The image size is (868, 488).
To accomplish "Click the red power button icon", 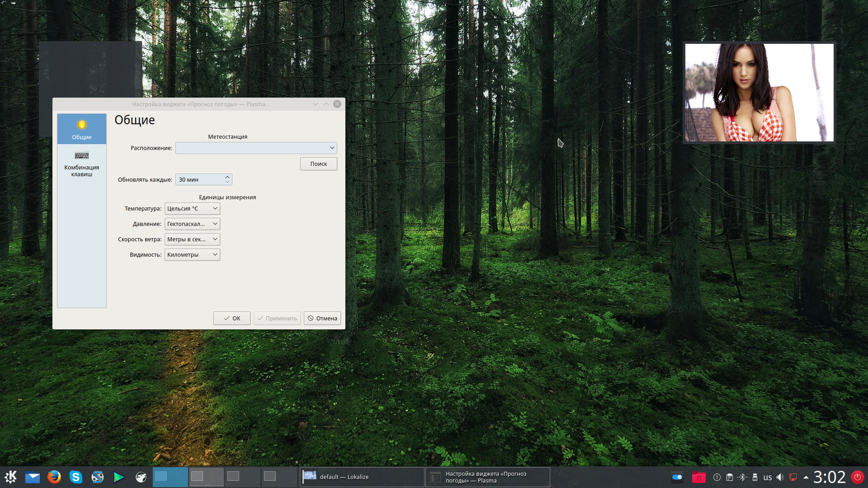I will tap(857, 477).
